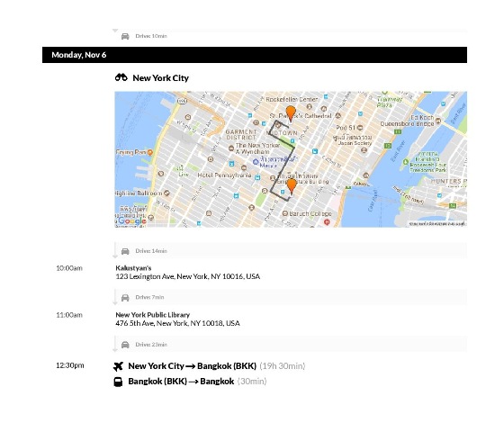This screenshot has width=504, height=432.
Task: Click the car icon next to Drive: 23min
Action: tap(125, 345)
